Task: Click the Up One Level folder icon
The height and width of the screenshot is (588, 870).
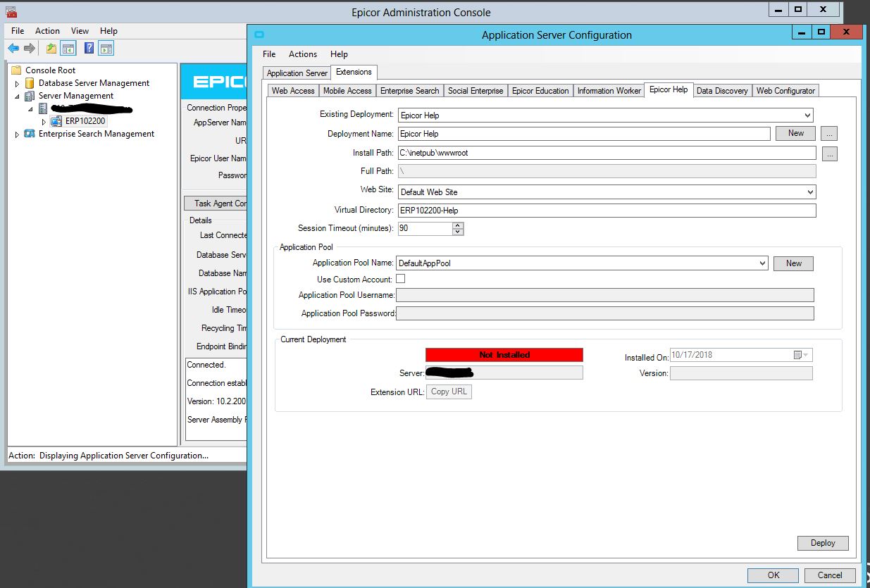Action: pos(51,49)
